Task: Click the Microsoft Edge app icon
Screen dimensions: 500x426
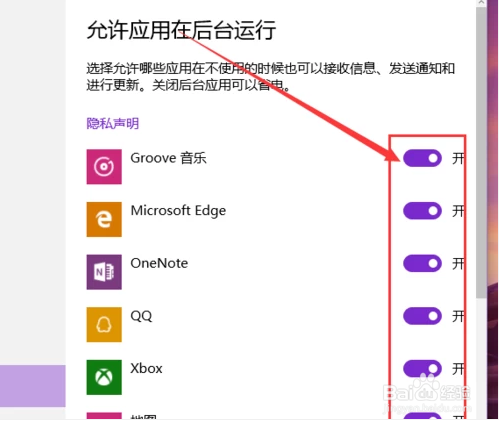Action: point(104,219)
